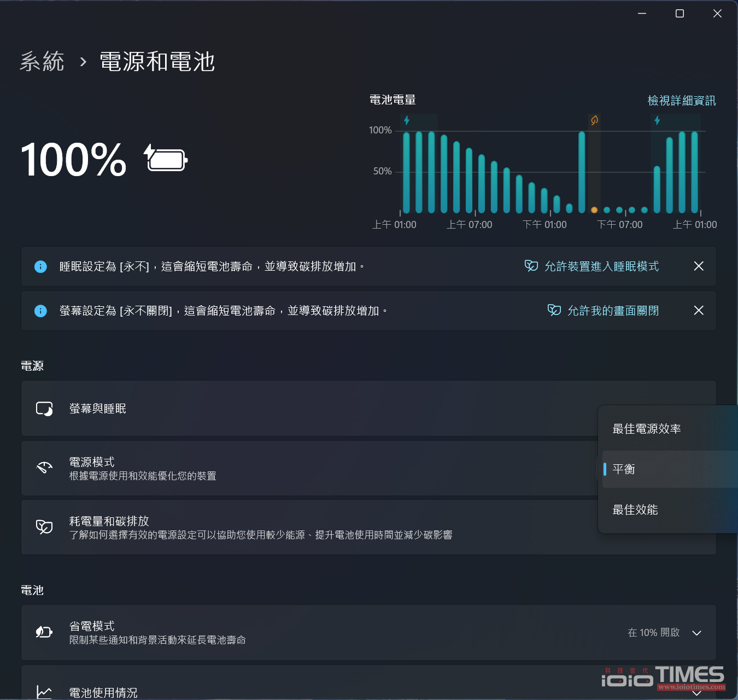Open the 耗電量和碳排放 row
Screen dimensions: 738x700
368,527
